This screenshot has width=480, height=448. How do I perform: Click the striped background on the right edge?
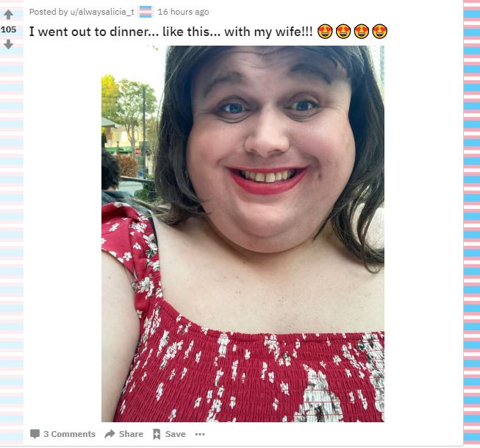pyautogui.click(x=472, y=224)
